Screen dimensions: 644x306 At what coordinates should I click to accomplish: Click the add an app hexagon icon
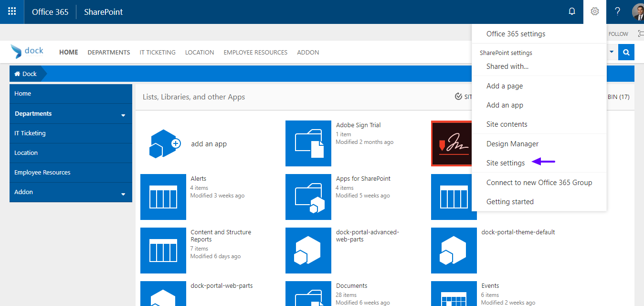tap(163, 143)
